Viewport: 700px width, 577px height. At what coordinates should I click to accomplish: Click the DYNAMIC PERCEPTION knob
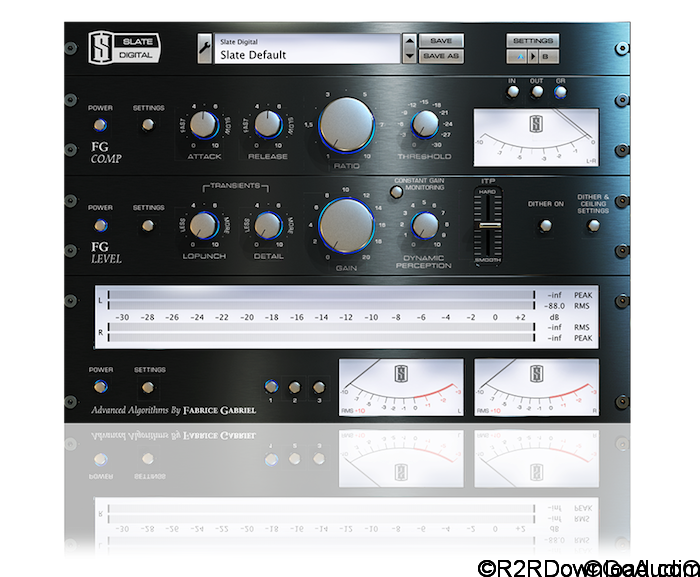pos(425,226)
